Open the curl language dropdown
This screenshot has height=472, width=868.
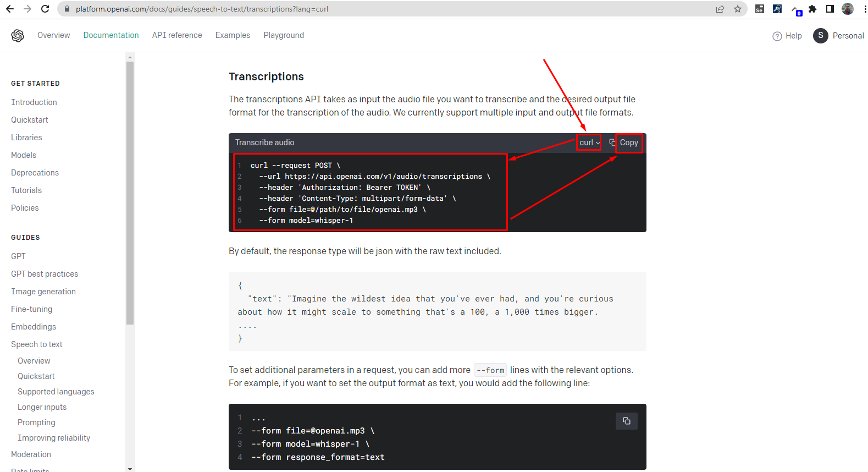point(589,142)
